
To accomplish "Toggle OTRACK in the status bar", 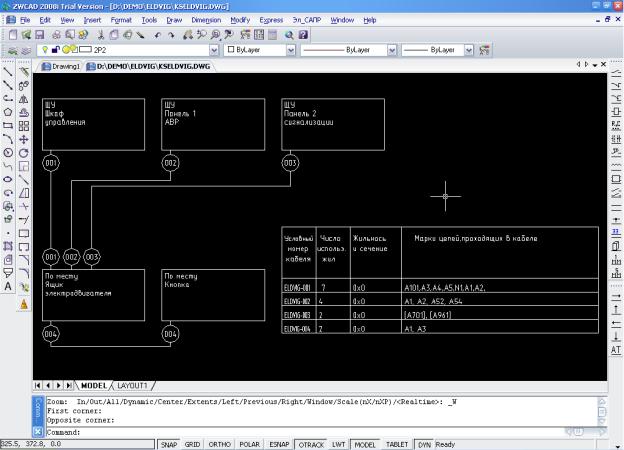I will pyautogui.click(x=311, y=444).
